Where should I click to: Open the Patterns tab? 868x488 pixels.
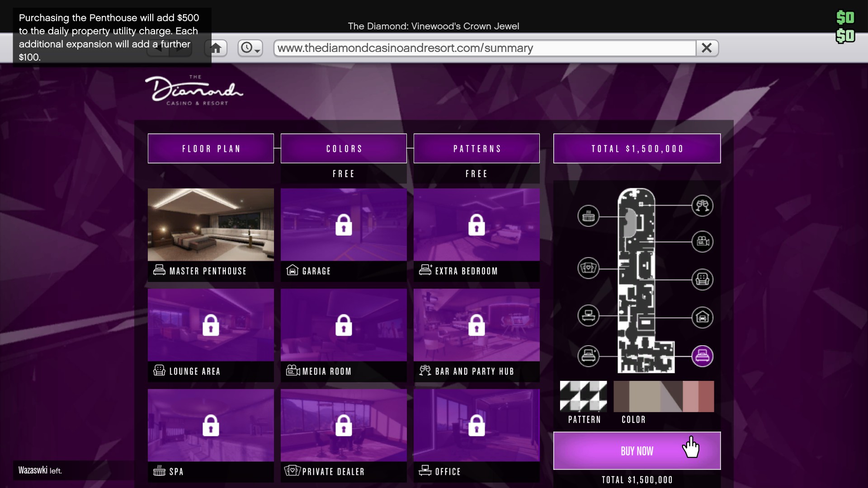click(476, 149)
